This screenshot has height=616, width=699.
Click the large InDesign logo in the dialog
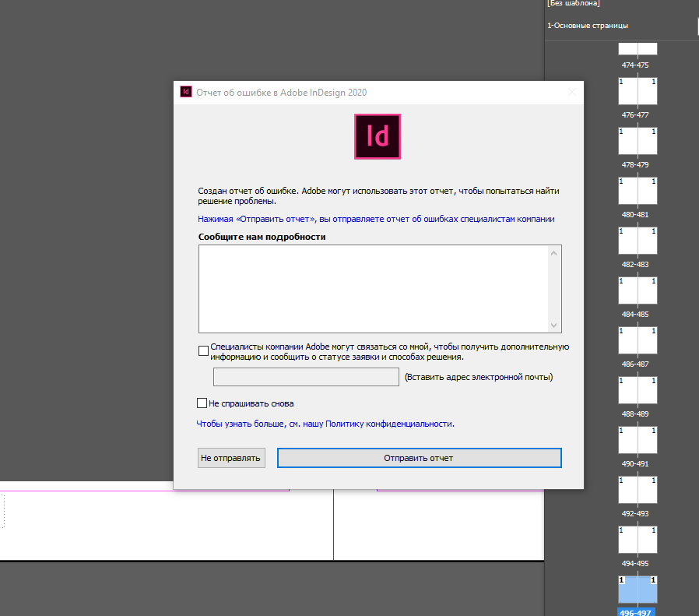[378, 136]
